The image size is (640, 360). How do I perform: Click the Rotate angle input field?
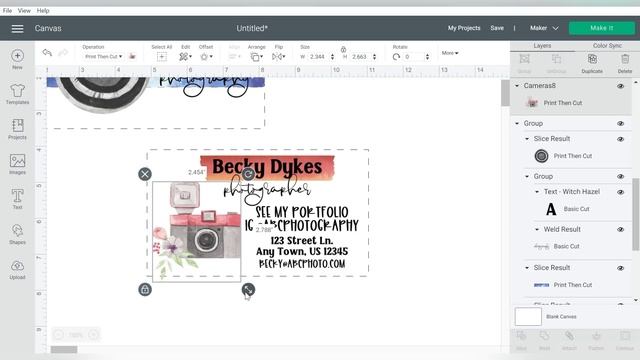click(x=413, y=57)
